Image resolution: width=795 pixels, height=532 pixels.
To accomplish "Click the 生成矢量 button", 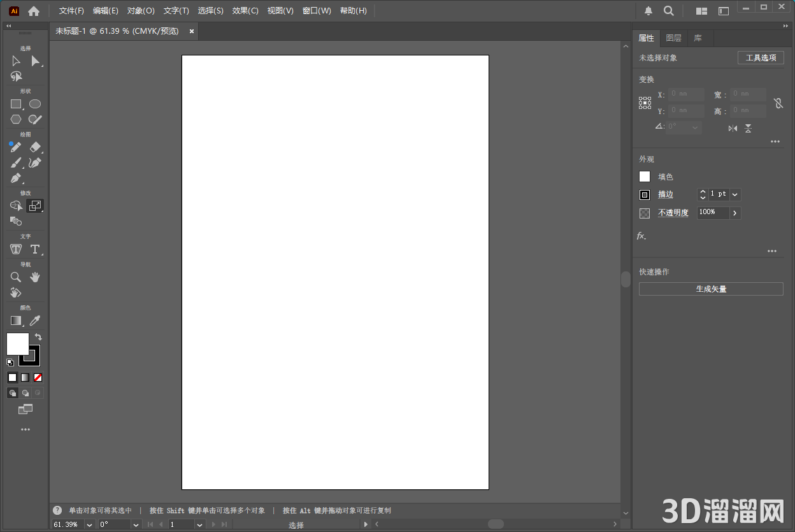I will point(710,289).
